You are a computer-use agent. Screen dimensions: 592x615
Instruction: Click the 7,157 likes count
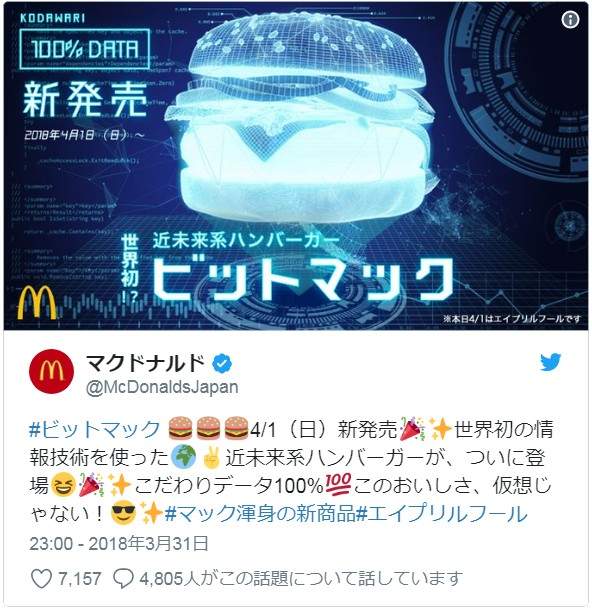pos(80,579)
